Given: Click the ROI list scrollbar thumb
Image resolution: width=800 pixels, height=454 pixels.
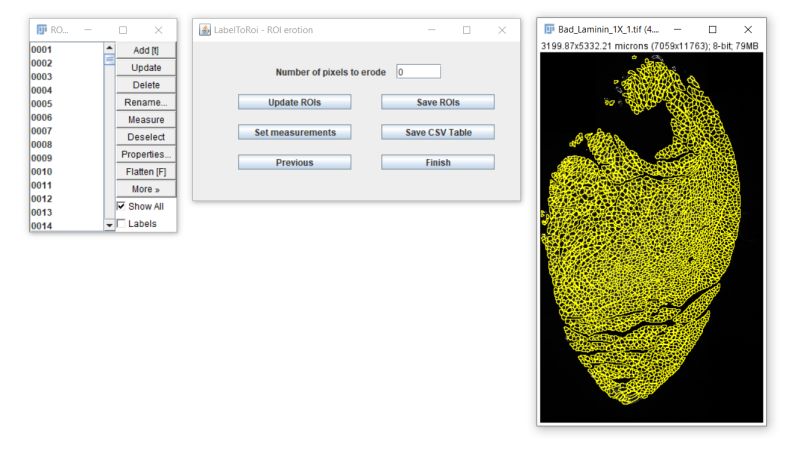Looking at the screenshot, I should [109, 60].
